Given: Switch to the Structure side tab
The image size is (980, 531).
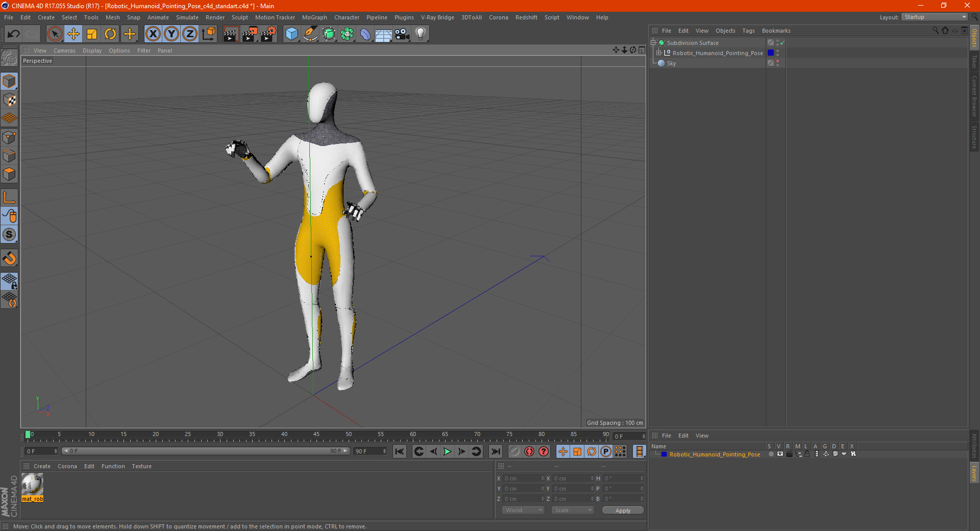Looking at the screenshot, I should tap(974, 137).
